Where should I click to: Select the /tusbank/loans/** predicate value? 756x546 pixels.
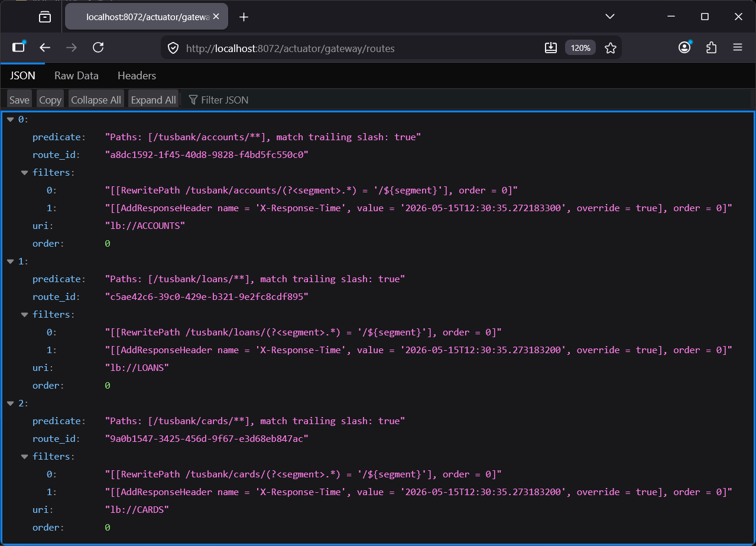pyautogui.click(x=255, y=279)
